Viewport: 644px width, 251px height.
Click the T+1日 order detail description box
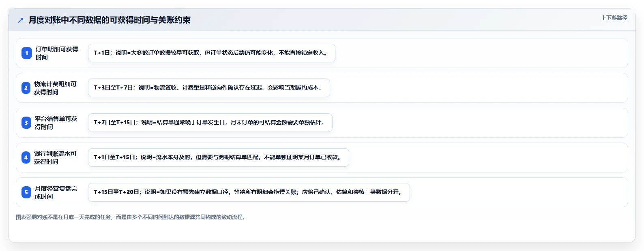(x=212, y=53)
